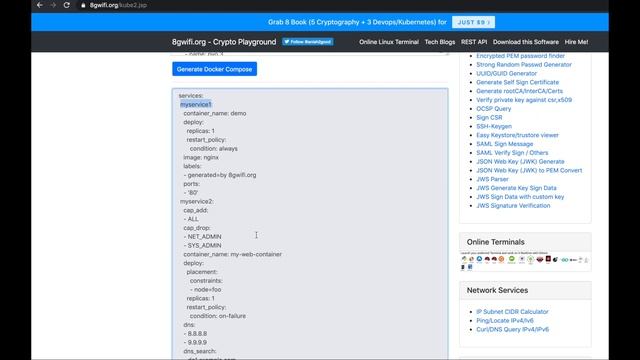Click 'image: nginx' line in output

(x=201, y=157)
